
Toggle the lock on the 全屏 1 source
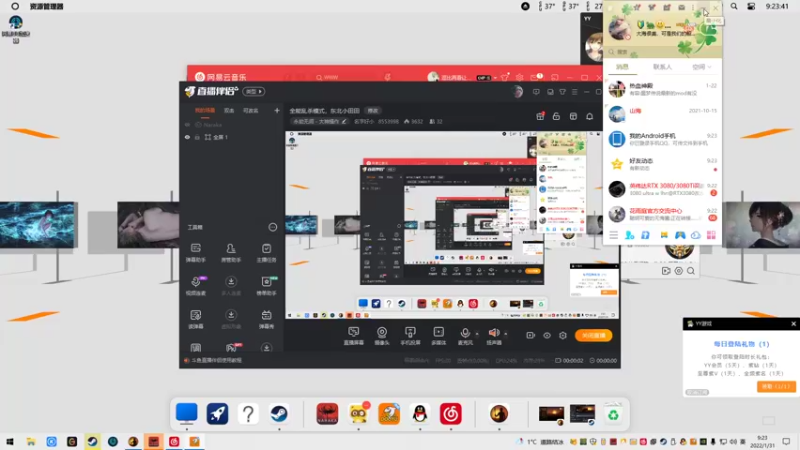tap(197, 137)
